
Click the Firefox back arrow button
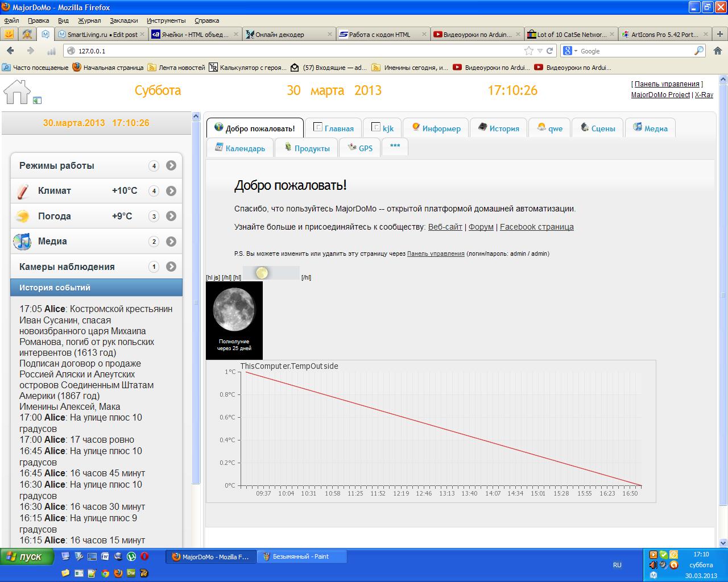[x=11, y=51]
